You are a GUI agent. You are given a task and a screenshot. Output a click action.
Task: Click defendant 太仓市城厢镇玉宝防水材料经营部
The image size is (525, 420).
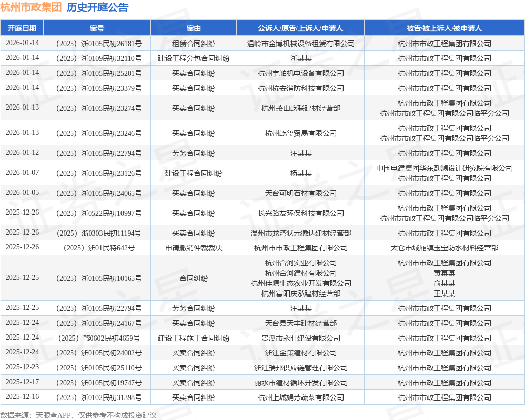[445, 248]
